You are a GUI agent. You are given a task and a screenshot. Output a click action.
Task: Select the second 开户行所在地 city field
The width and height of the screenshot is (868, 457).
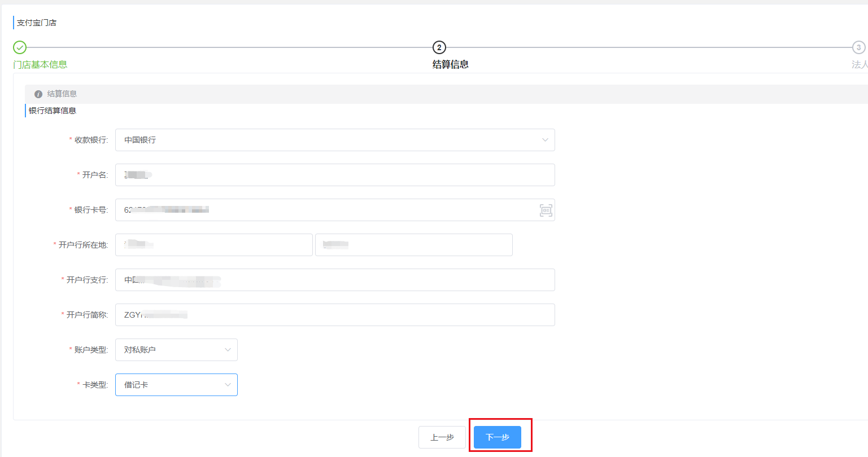click(x=414, y=245)
